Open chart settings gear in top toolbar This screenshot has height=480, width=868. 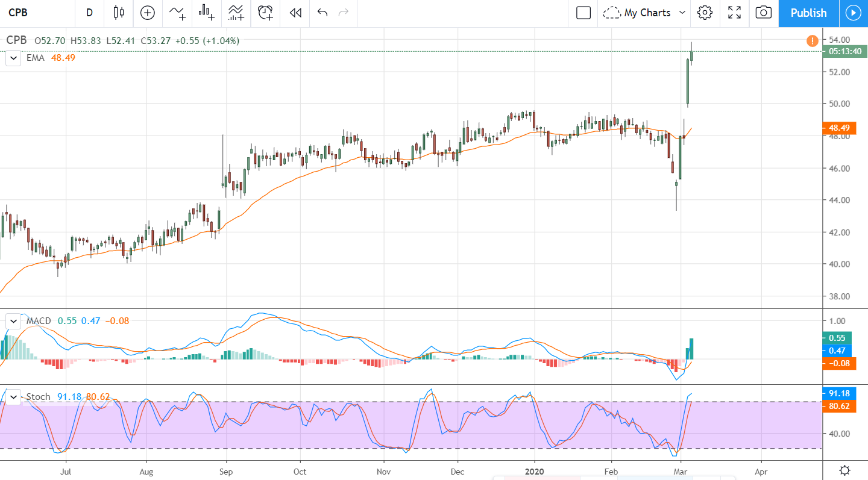(x=705, y=13)
